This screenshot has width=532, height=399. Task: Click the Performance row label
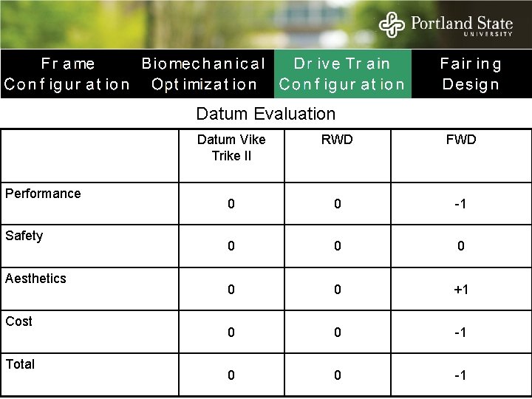[x=43, y=194]
